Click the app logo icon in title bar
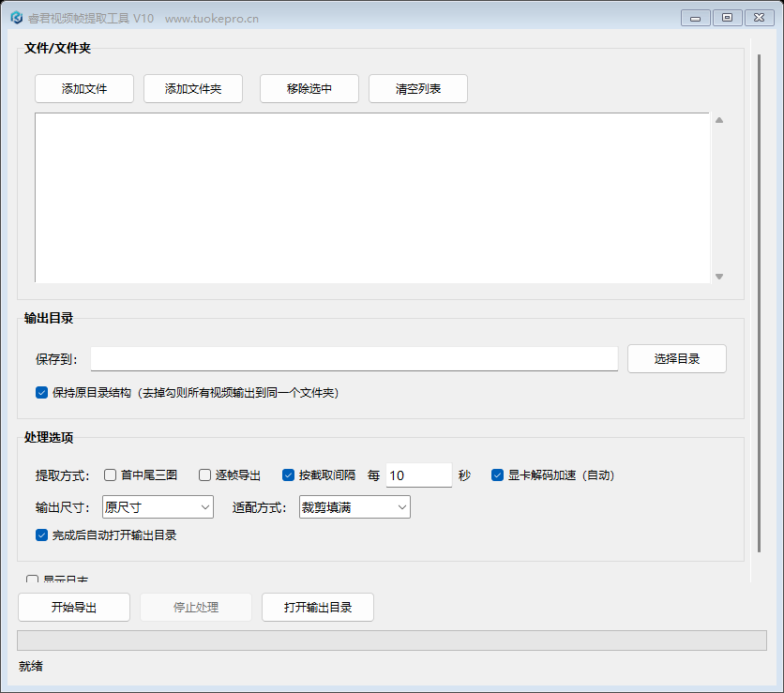Screen dimensions: 784x693 (x=17, y=18)
